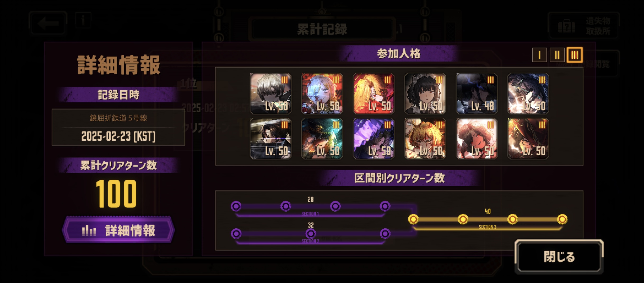644x283 pixels.
Task: Select the wide-brim hat character portrait
Action: click(528, 139)
